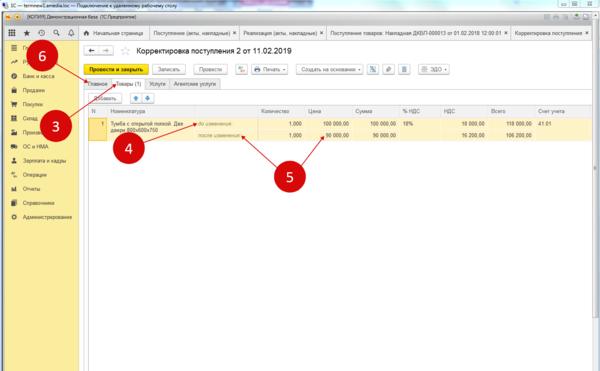Viewport: 600px width, 371px height.
Task: Open the Справочники section
Action: click(x=39, y=203)
